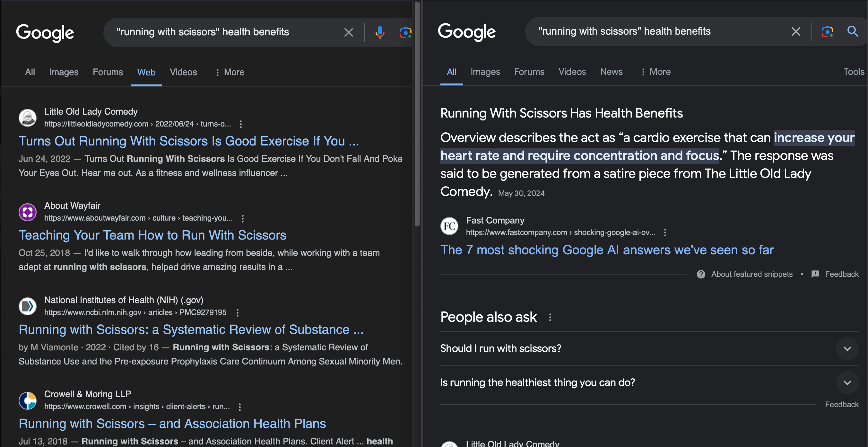Click the snippet Feedback flag icon

pyautogui.click(x=815, y=274)
